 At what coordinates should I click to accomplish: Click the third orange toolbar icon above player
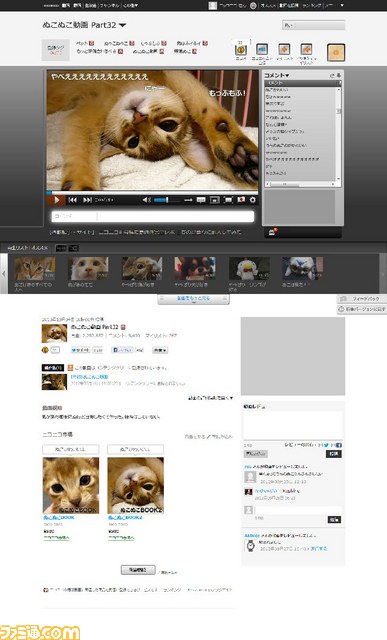[x=284, y=49]
